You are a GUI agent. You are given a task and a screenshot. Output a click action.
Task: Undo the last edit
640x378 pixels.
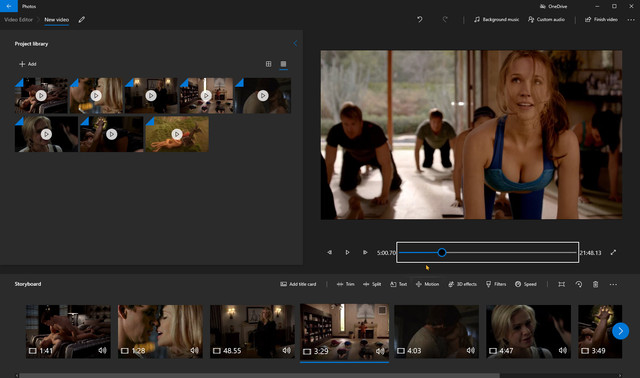[x=420, y=19]
